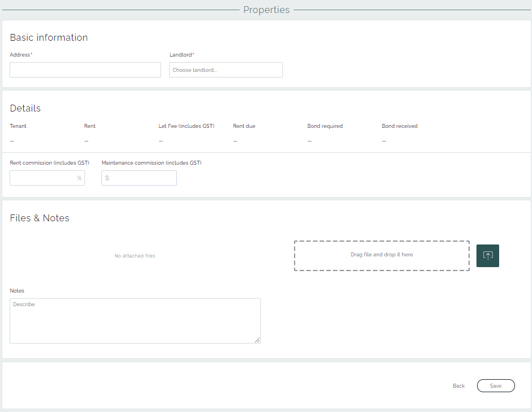Grab the Notes textarea resize handle

257,340
